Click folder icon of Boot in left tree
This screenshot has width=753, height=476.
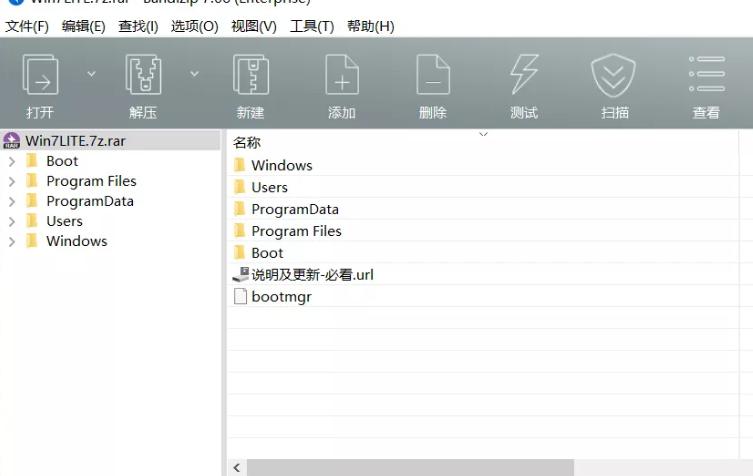coord(32,160)
